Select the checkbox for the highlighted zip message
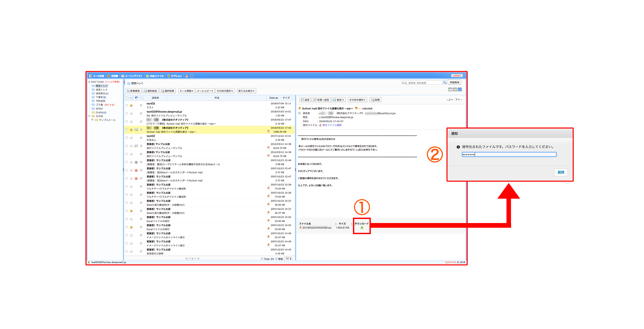The image size is (644, 329). click(127, 130)
